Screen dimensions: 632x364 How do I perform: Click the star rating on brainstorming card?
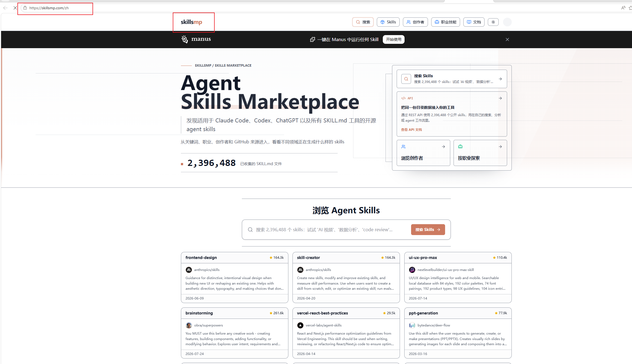click(277, 313)
